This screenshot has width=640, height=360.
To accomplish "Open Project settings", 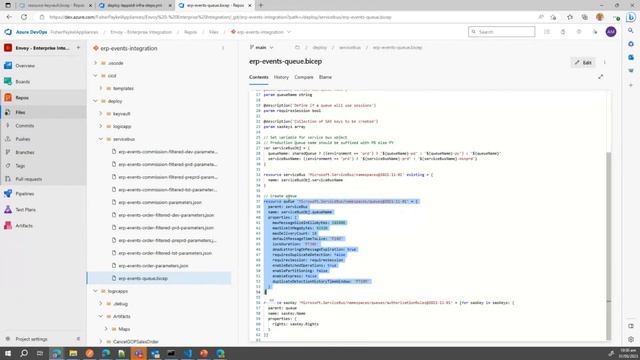I will 31,339.
